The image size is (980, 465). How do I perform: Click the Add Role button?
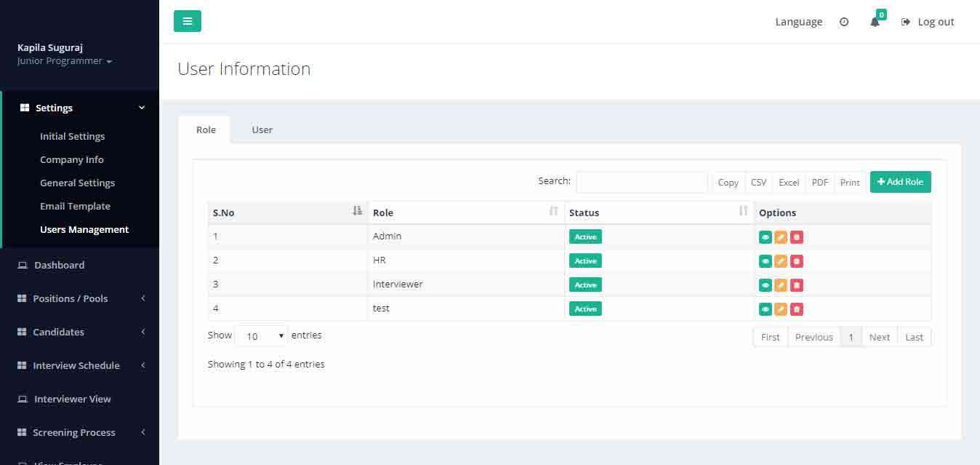[900, 182]
